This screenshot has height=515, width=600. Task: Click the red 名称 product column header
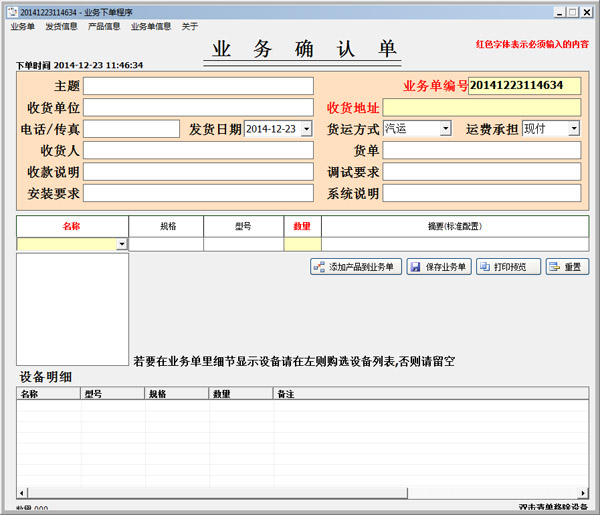(x=72, y=226)
